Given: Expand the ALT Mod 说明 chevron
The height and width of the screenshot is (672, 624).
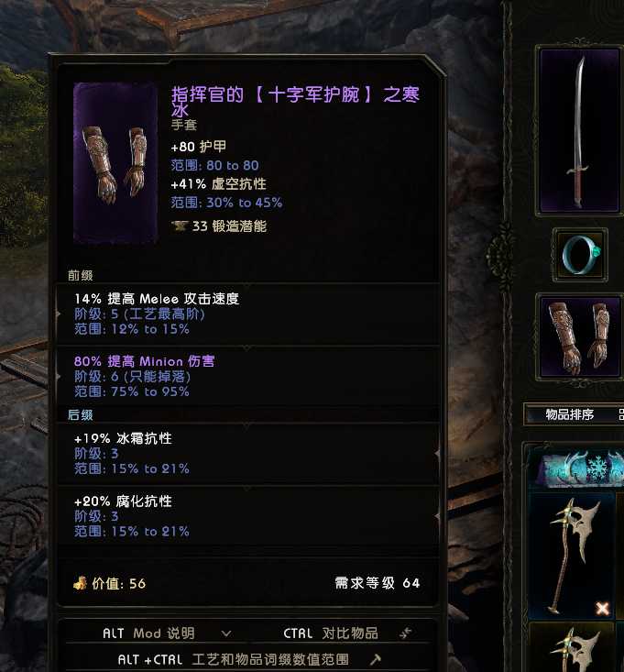Looking at the screenshot, I should click(x=226, y=633).
